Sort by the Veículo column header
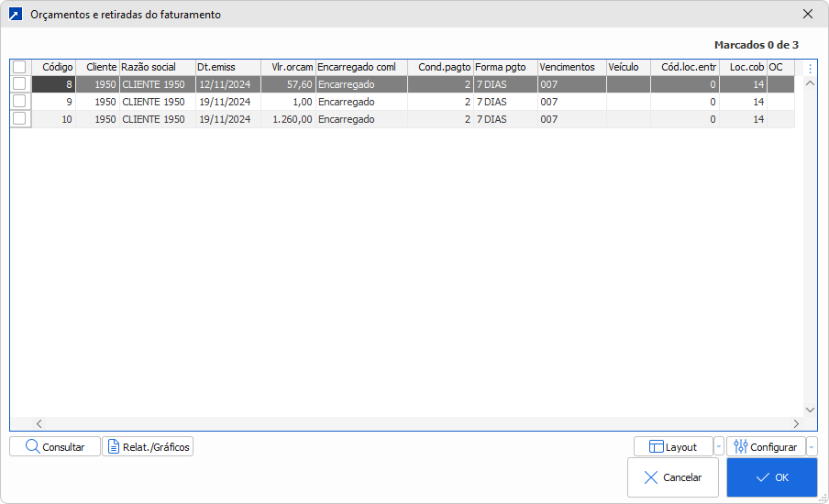Screen dimensions: 829x504 (628, 67)
